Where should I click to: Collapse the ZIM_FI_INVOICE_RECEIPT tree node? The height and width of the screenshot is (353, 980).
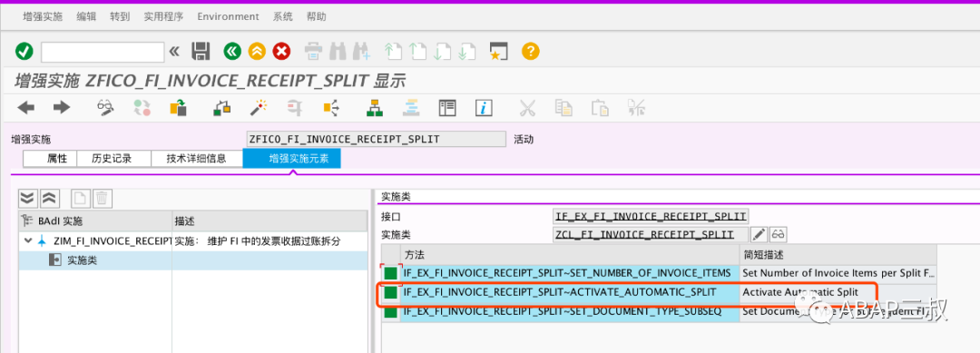coord(27,241)
